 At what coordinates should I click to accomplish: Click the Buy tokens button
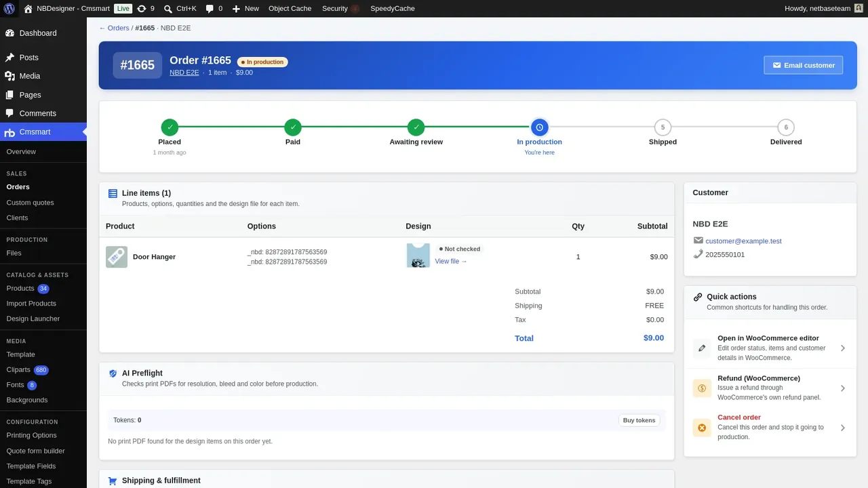pos(639,420)
